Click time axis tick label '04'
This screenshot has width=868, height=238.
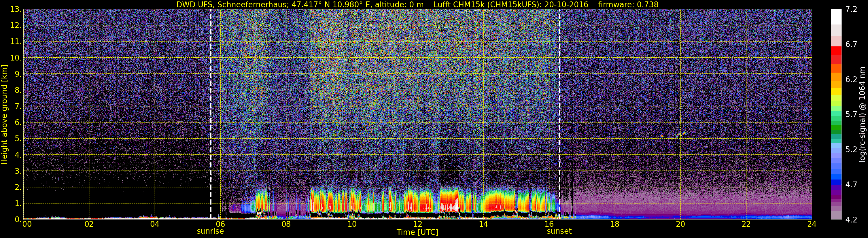click(x=155, y=224)
